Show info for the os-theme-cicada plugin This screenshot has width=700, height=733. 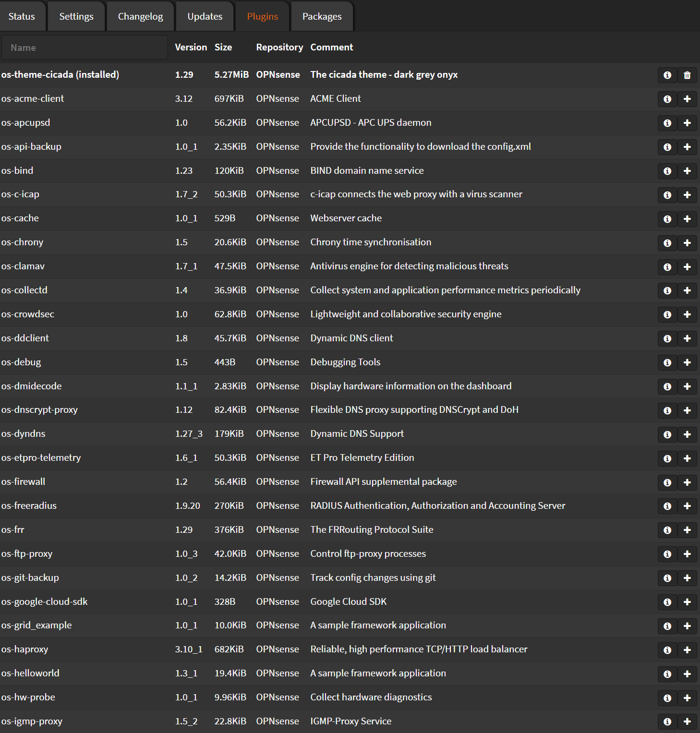(x=667, y=75)
